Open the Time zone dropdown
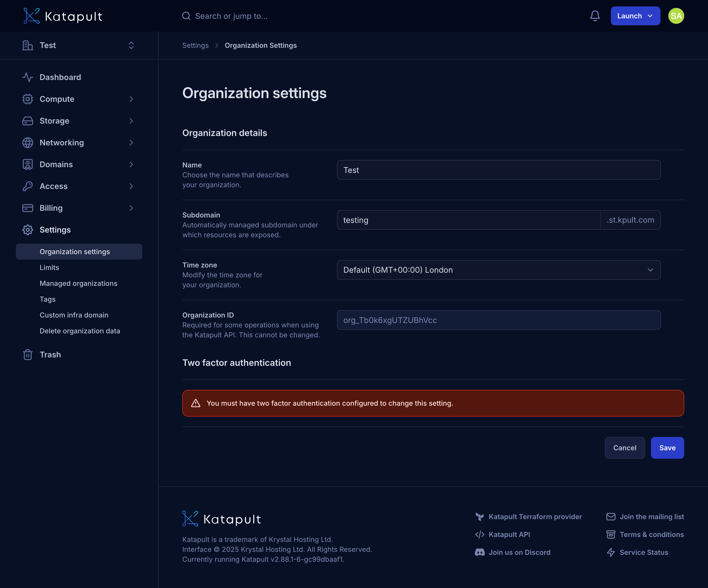This screenshot has width=708, height=588. (x=498, y=270)
